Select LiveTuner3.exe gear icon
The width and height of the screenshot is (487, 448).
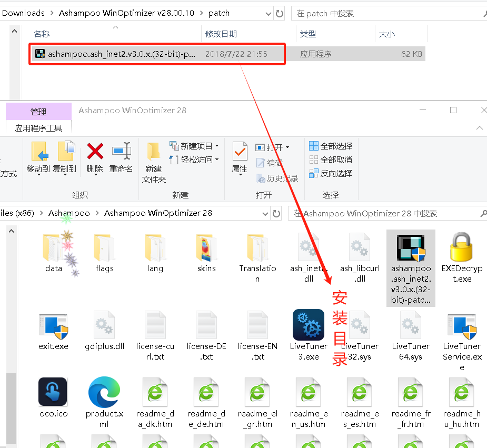[309, 325]
